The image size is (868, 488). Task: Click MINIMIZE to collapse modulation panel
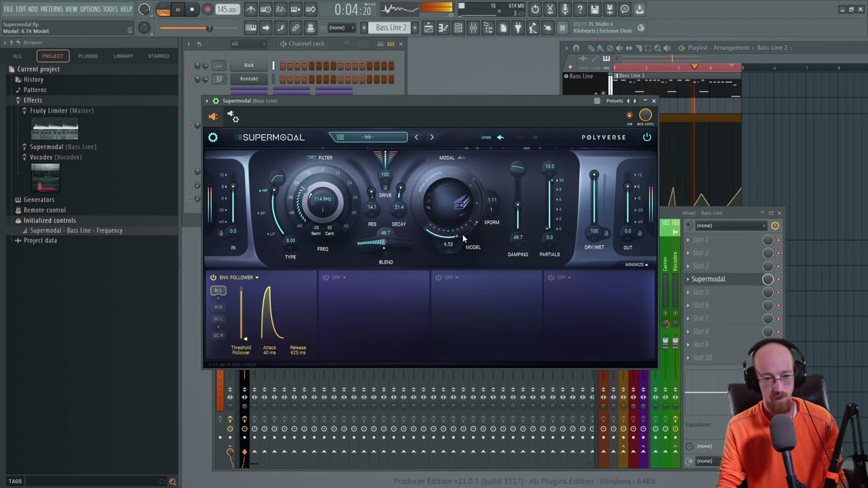[x=636, y=264]
